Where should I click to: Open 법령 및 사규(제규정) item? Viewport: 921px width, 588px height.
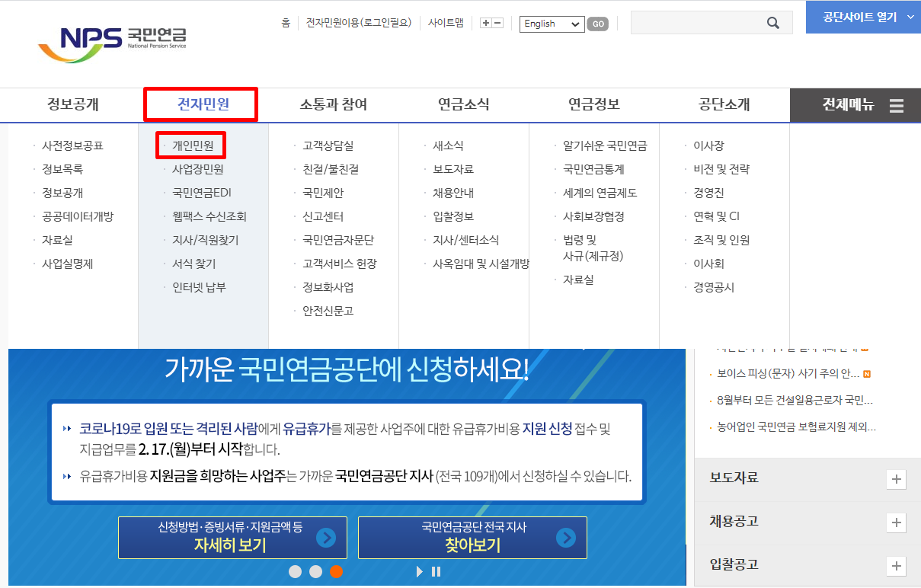pyautogui.click(x=593, y=248)
